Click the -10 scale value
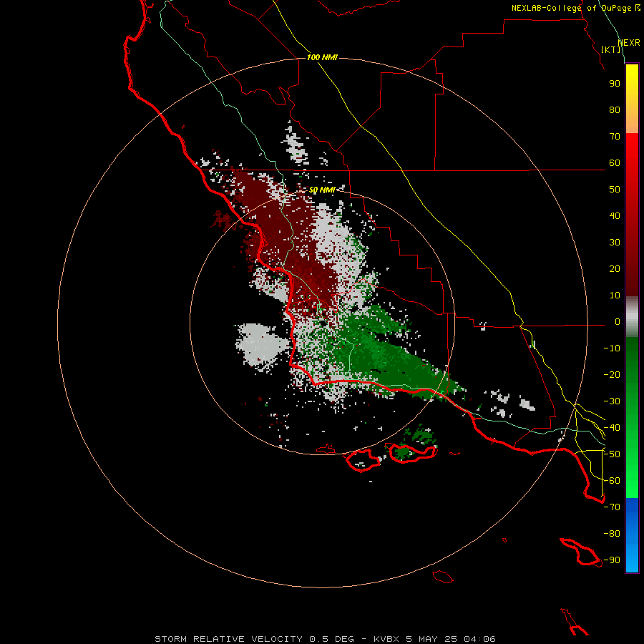 coord(612,348)
